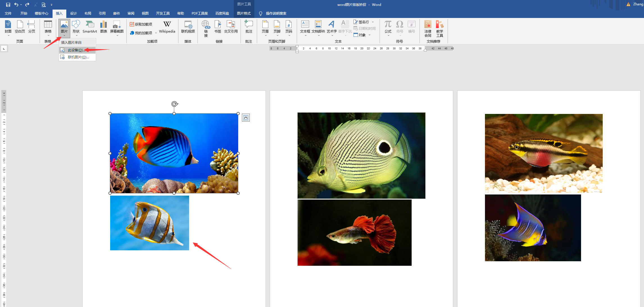Open the Header (页眉) options

(265, 28)
